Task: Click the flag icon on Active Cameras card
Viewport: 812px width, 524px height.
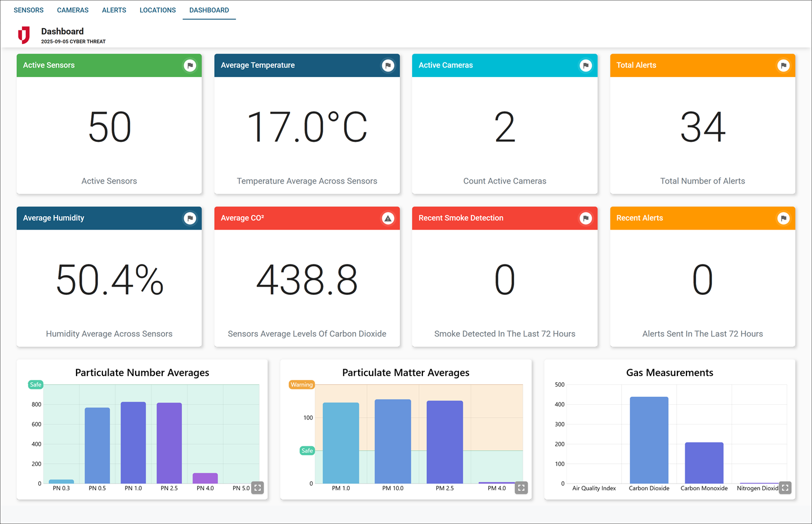Action: coord(586,65)
